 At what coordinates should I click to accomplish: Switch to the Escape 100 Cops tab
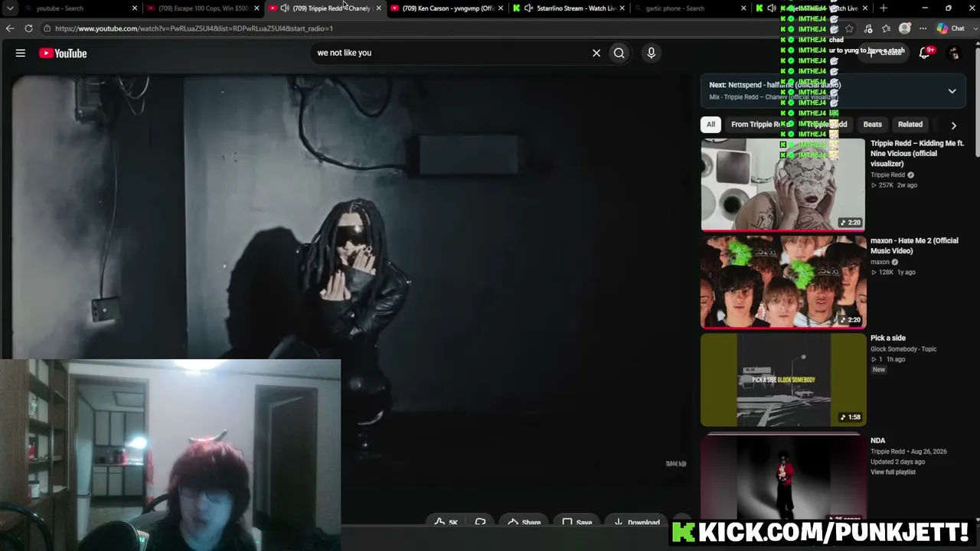click(x=203, y=8)
